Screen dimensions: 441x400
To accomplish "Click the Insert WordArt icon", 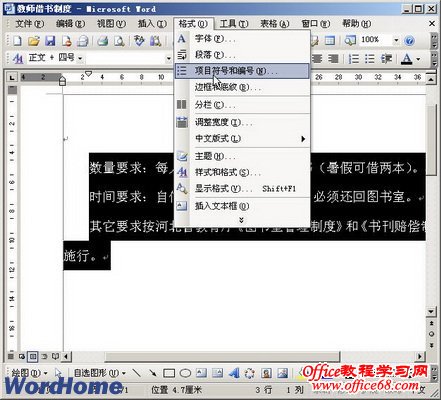I will [x=234, y=373].
